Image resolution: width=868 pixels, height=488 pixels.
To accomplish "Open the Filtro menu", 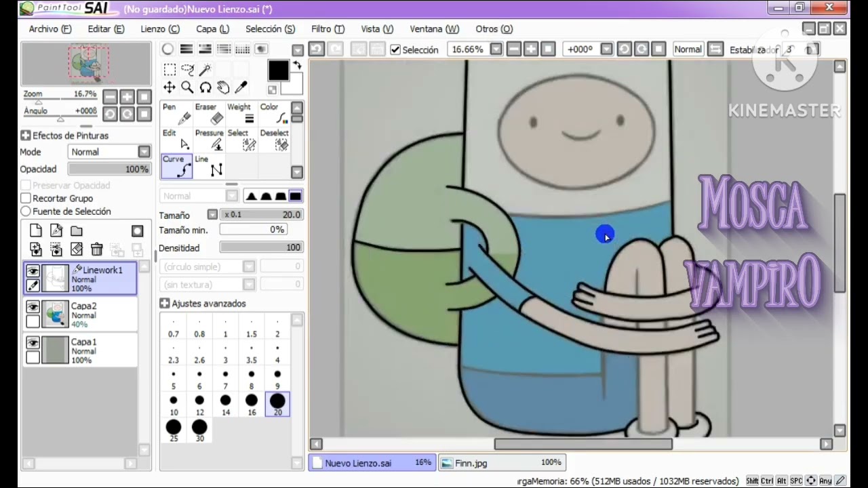I will click(x=328, y=29).
